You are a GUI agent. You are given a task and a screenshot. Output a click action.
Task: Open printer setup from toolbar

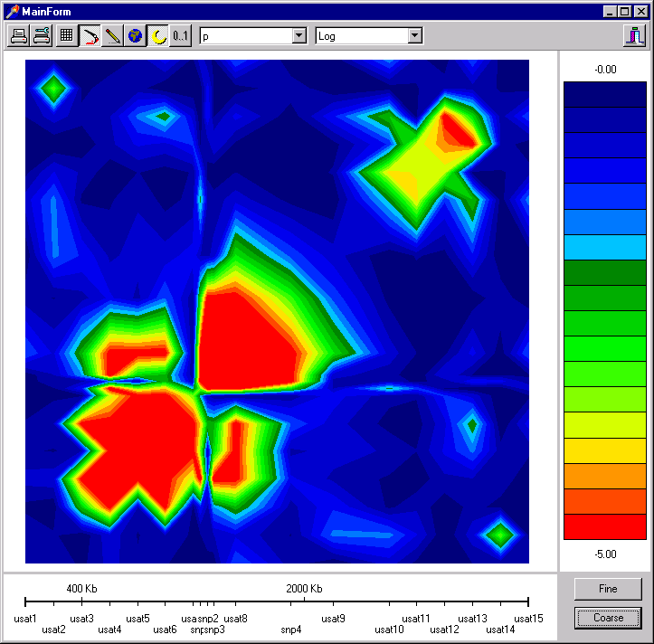(x=42, y=36)
